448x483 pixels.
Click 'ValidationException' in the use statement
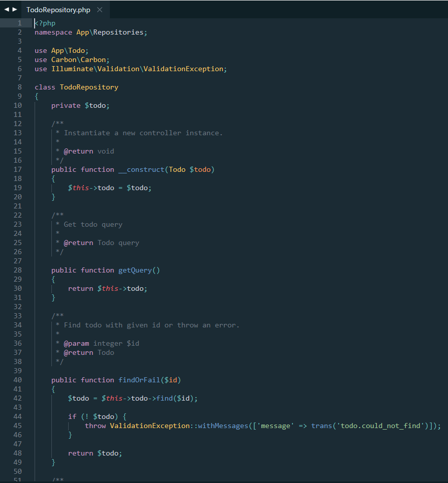(184, 69)
